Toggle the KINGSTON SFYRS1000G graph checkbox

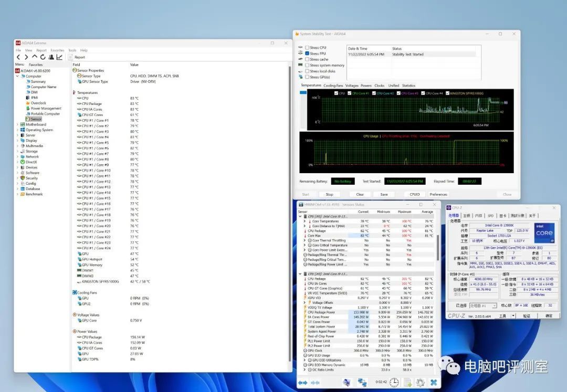pos(448,93)
